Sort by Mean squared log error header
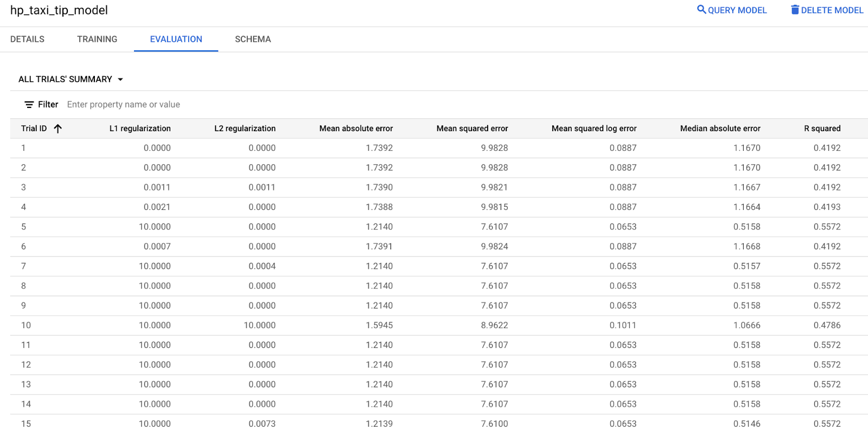868x431 pixels. 594,128
